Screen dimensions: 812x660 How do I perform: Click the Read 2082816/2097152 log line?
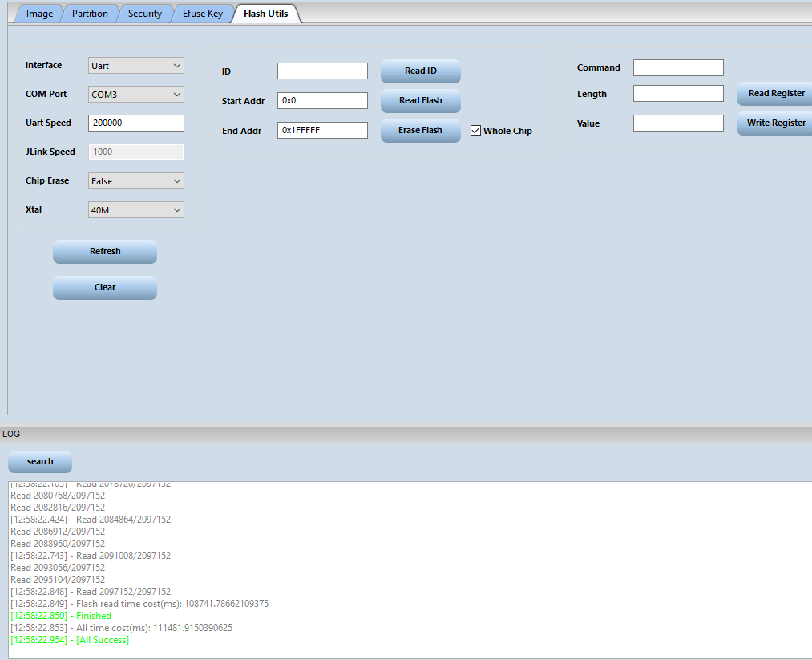pos(58,508)
